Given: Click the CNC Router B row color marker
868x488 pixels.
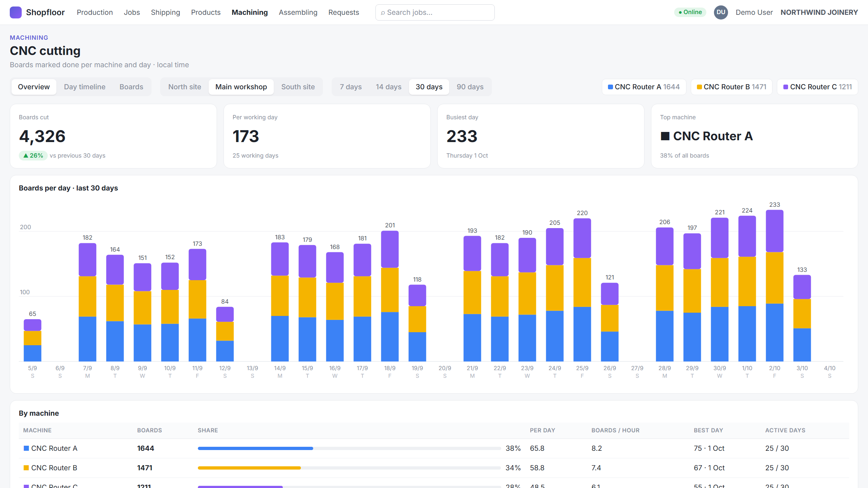Looking at the screenshot, I should 26,468.
